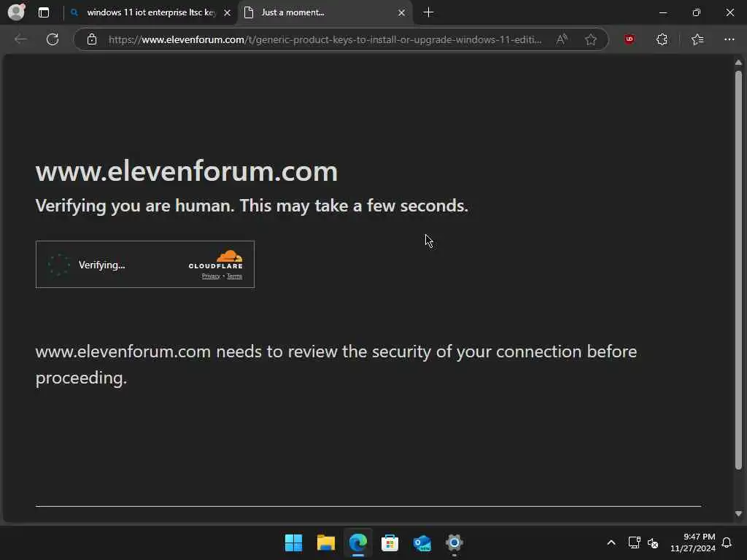The image size is (747, 560).
Task: Open Edge Settings and more menu
Action: point(729,39)
